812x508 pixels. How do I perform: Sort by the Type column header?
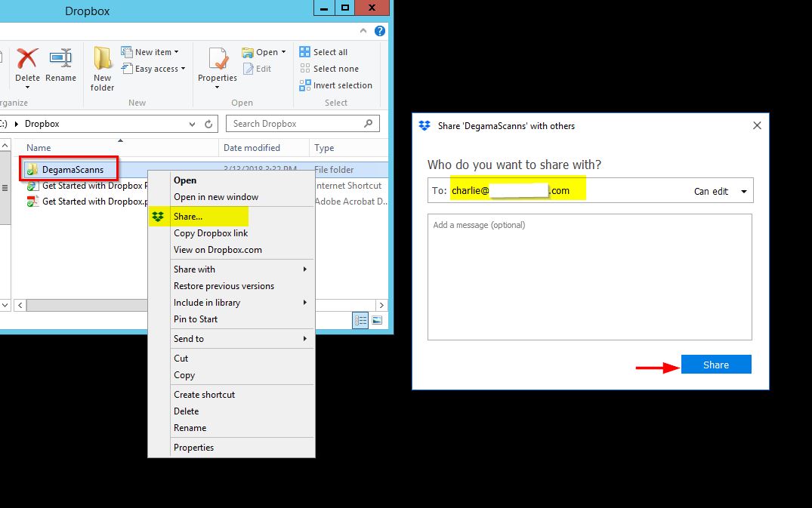347,147
